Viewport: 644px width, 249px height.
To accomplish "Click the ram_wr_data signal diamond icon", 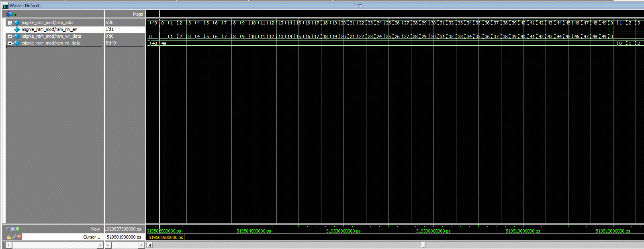I will point(16,36).
